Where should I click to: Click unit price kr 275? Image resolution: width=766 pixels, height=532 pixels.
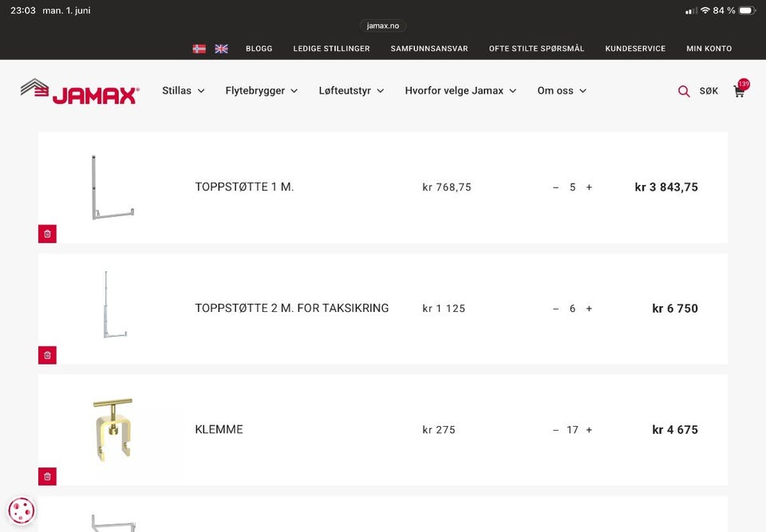(x=439, y=429)
